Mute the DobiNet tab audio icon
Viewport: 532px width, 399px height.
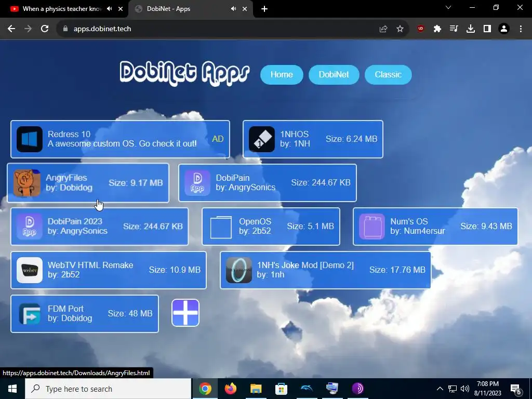click(x=233, y=9)
